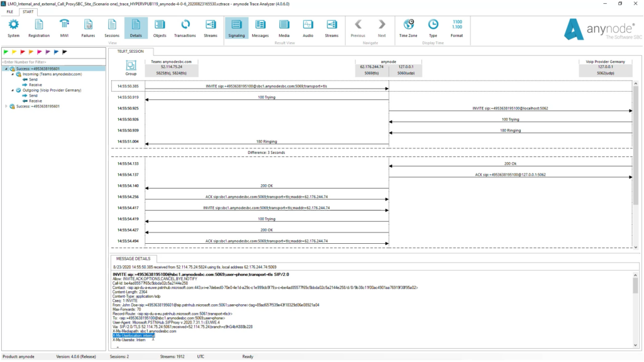Click the Teams anynodesbc.com endpoint header

(171, 67)
